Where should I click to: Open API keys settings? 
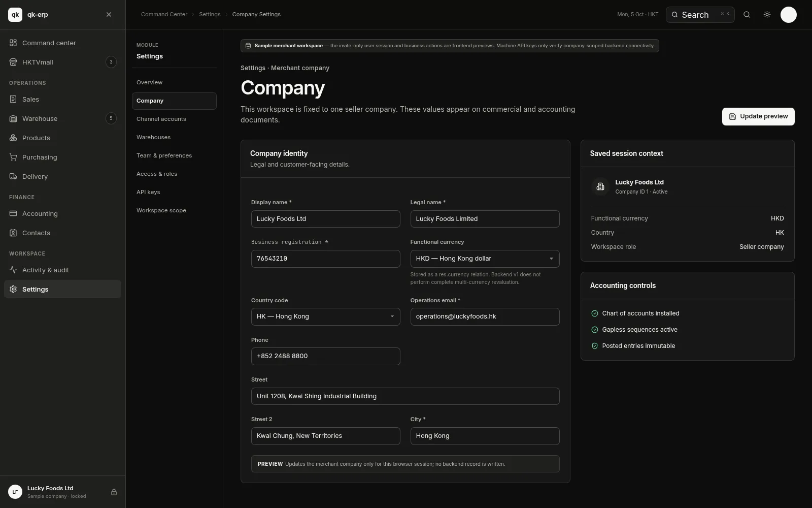(x=174, y=192)
